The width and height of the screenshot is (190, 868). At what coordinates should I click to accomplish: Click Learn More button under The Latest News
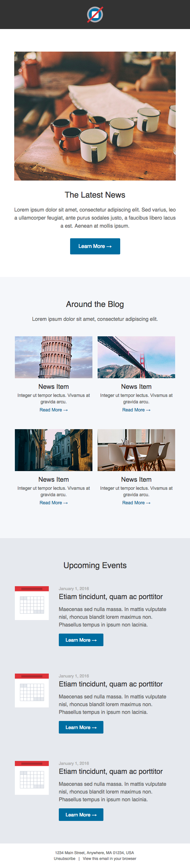(95, 246)
